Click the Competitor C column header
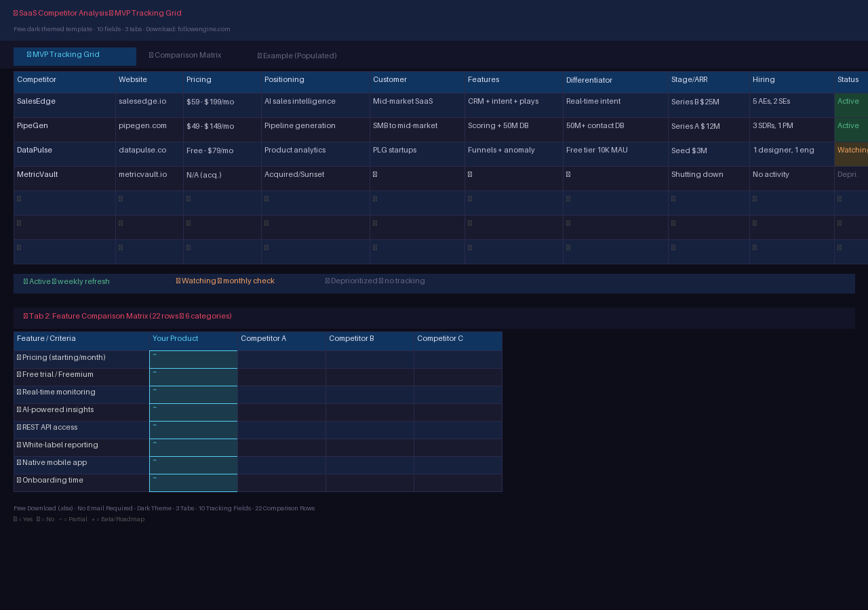The image size is (868, 610). pyautogui.click(x=458, y=341)
